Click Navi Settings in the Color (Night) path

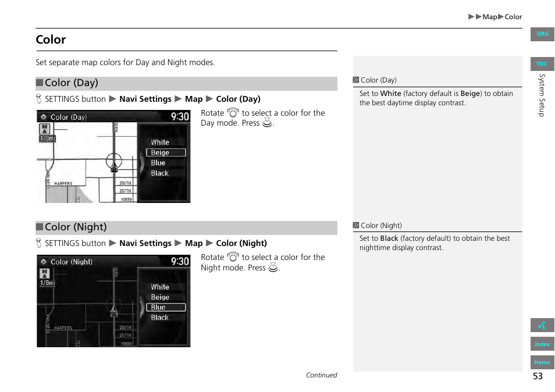coord(145,244)
